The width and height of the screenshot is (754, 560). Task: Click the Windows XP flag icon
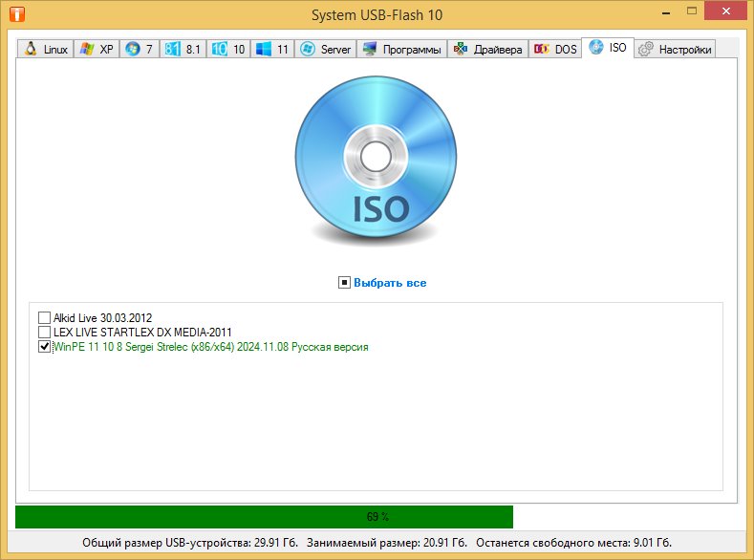(86, 50)
